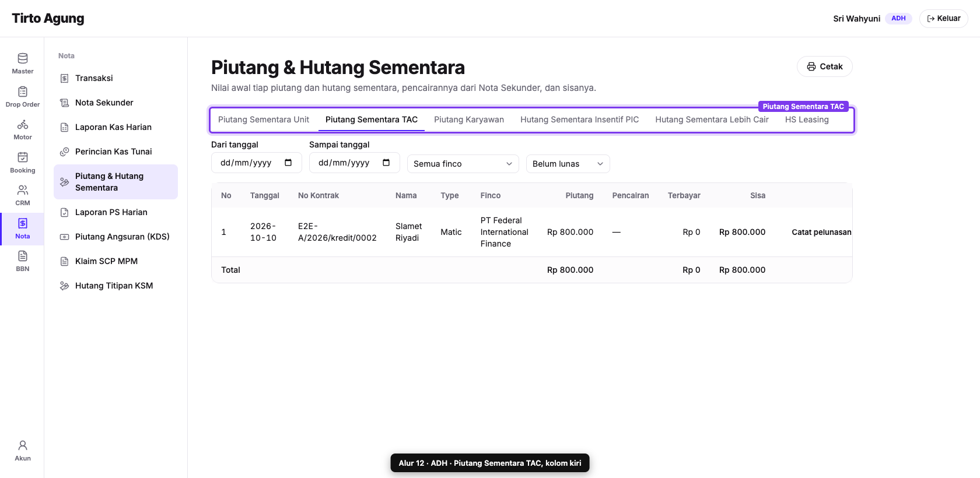Select the Piutang Sementara TAC tab
Image resolution: width=980 pixels, height=478 pixels.
tap(372, 119)
